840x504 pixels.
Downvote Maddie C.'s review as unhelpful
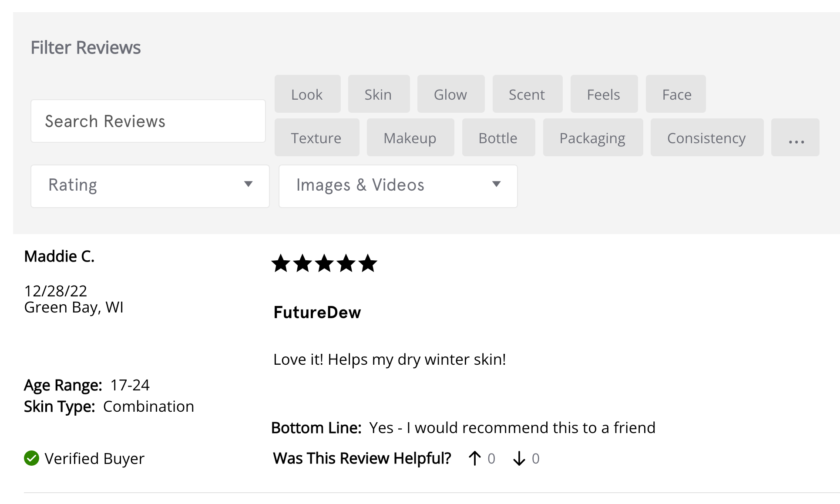coord(519,458)
